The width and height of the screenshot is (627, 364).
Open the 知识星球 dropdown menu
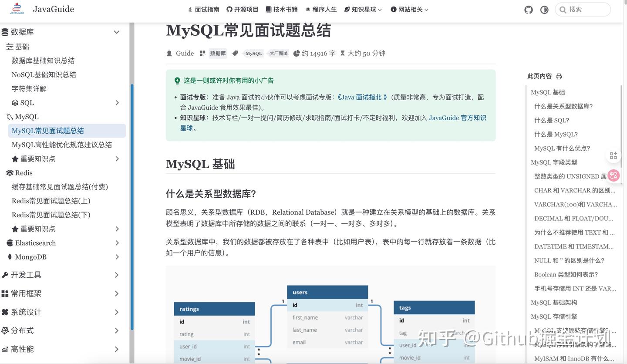pos(363,9)
